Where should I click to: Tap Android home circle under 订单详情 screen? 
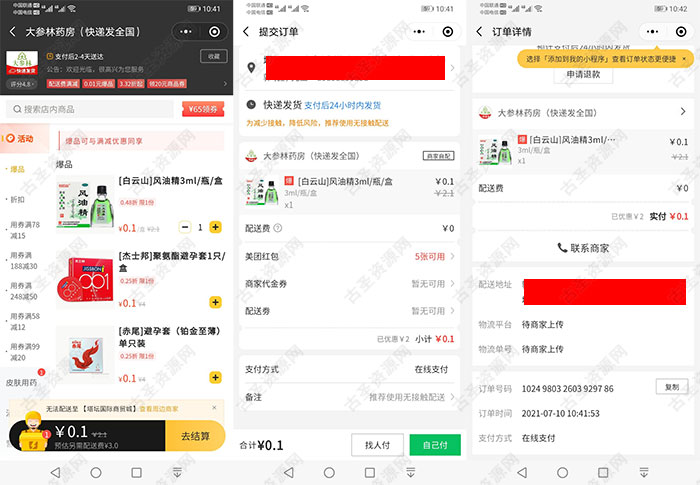tap(562, 472)
